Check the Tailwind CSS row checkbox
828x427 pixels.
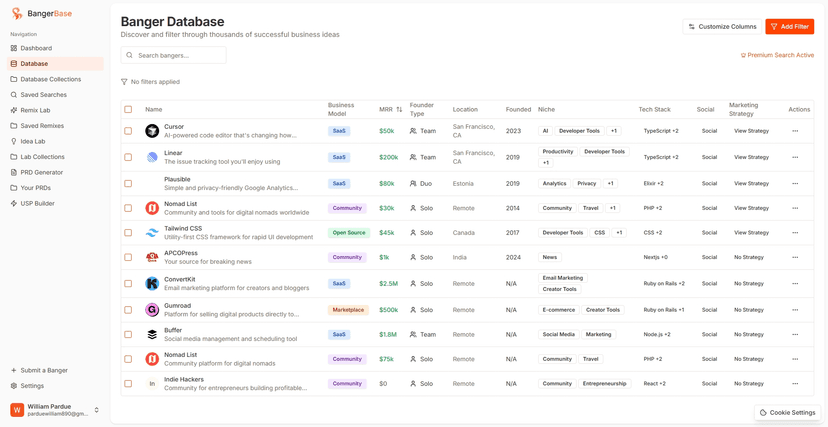(x=128, y=233)
